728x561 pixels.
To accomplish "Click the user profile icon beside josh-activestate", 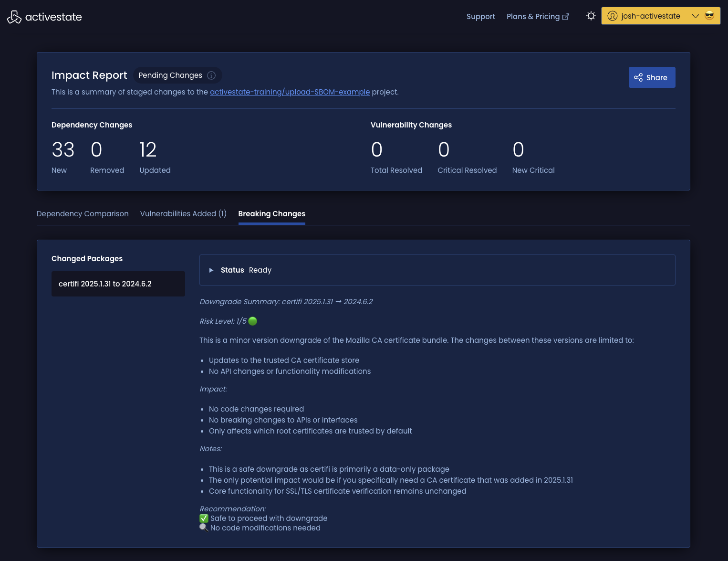I will pyautogui.click(x=613, y=16).
